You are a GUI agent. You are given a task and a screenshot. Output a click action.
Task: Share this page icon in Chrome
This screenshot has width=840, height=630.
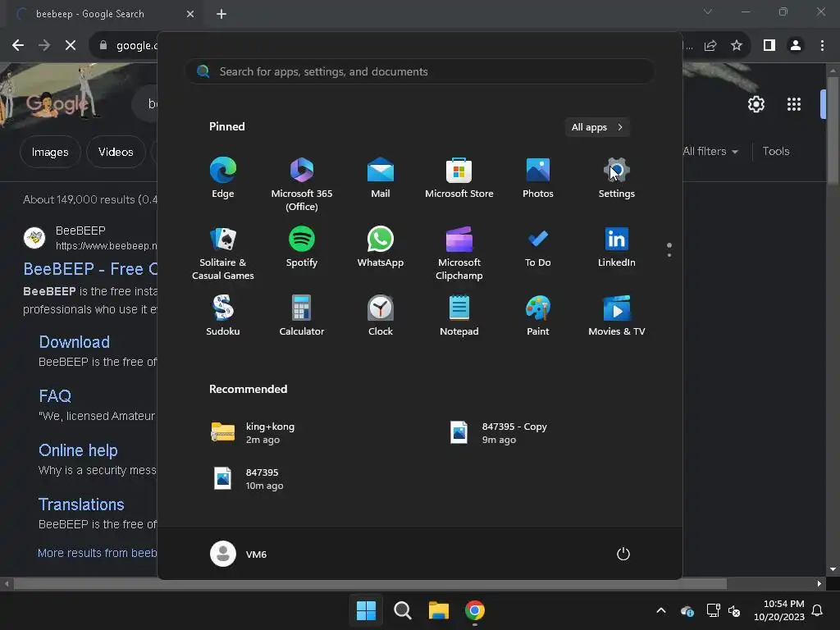coord(710,46)
